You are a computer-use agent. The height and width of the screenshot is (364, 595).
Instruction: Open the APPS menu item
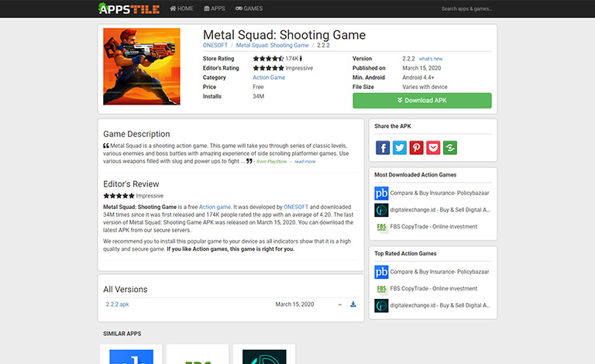tap(215, 9)
